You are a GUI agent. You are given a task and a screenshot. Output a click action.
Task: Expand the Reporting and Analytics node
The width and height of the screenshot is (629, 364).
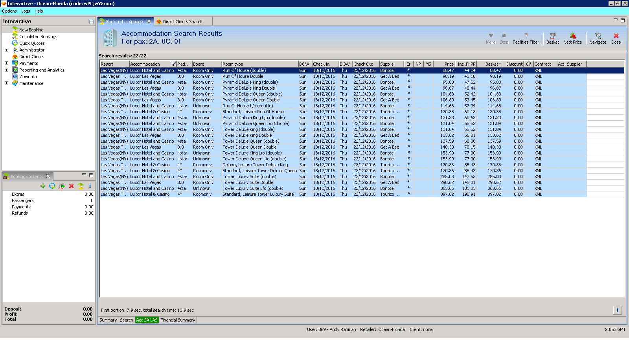point(6,70)
